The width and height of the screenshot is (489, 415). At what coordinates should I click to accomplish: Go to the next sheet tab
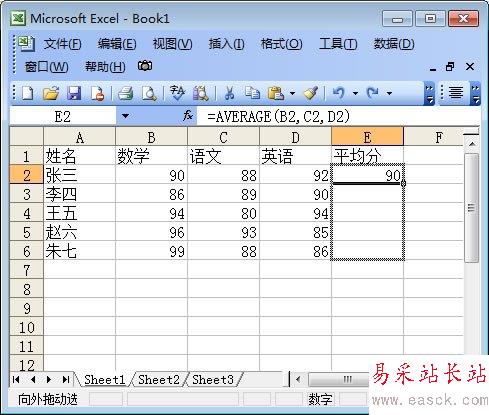tap(49, 379)
